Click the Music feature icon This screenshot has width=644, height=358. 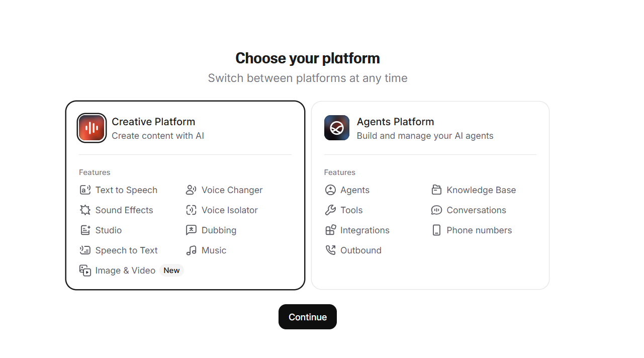(x=191, y=250)
